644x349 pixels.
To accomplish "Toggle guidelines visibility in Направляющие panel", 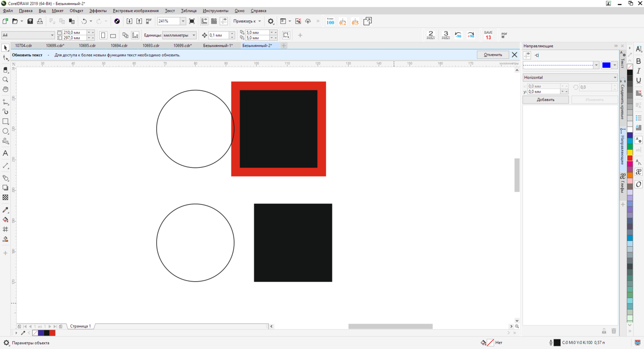I will pos(527,55).
